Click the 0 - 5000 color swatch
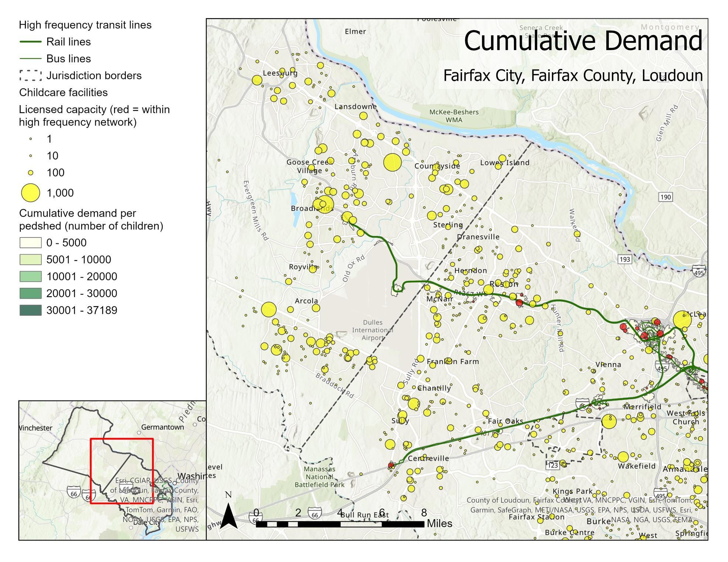Viewport: 728px width, 562px height. pos(30,243)
